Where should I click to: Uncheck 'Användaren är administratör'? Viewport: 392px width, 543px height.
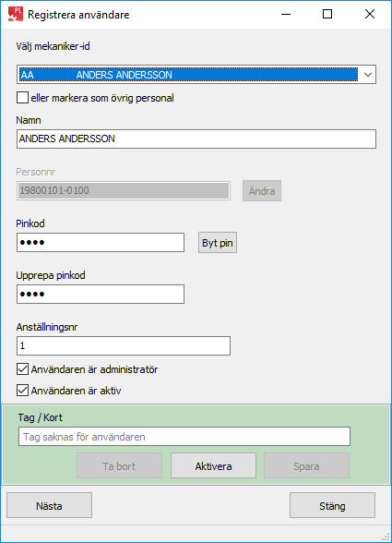pyautogui.click(x=22, y=369)
